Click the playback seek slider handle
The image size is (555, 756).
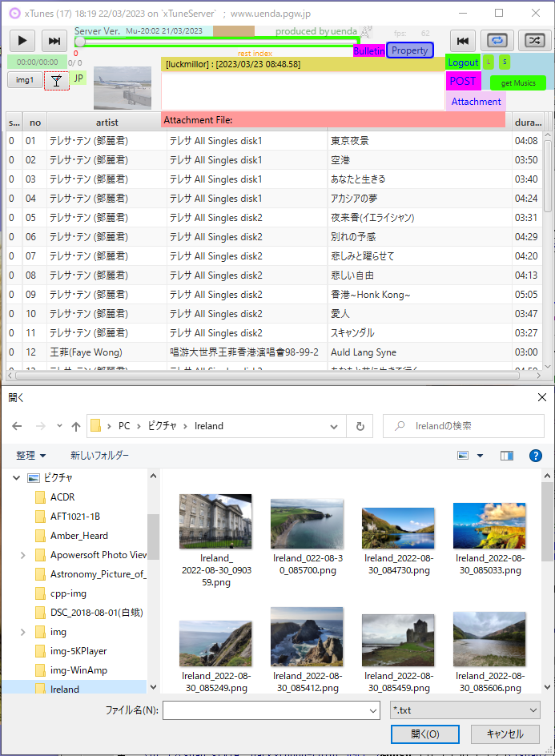[80, 42]
